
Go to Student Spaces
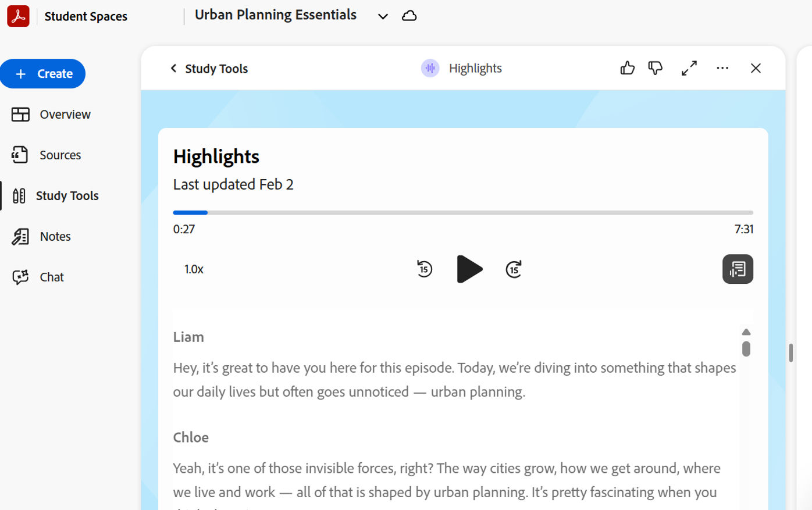[x=86, y=16]
